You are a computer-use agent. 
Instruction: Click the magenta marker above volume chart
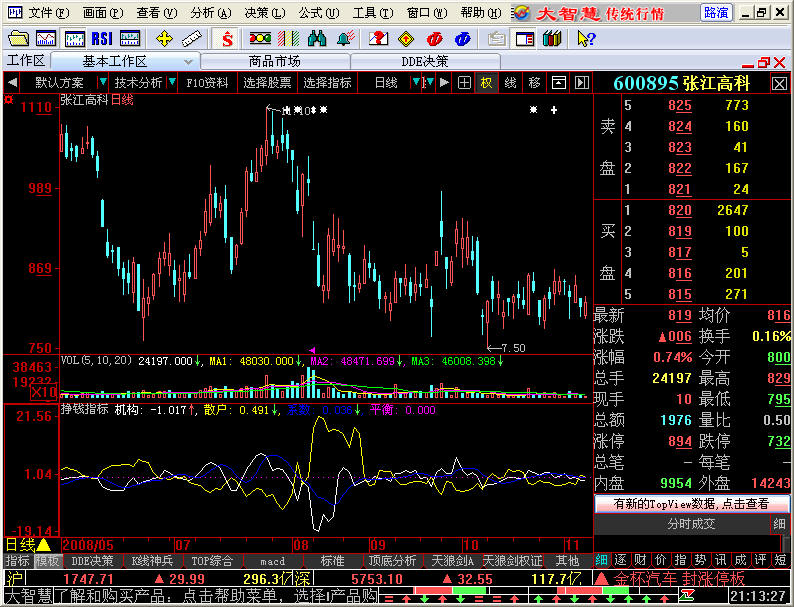click(x=312, y=350)
